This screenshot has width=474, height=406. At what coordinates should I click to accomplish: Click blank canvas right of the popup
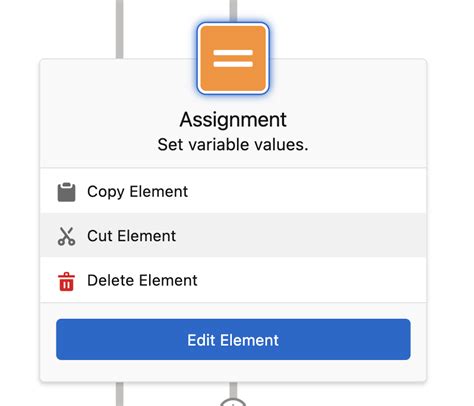coord(450,200)
